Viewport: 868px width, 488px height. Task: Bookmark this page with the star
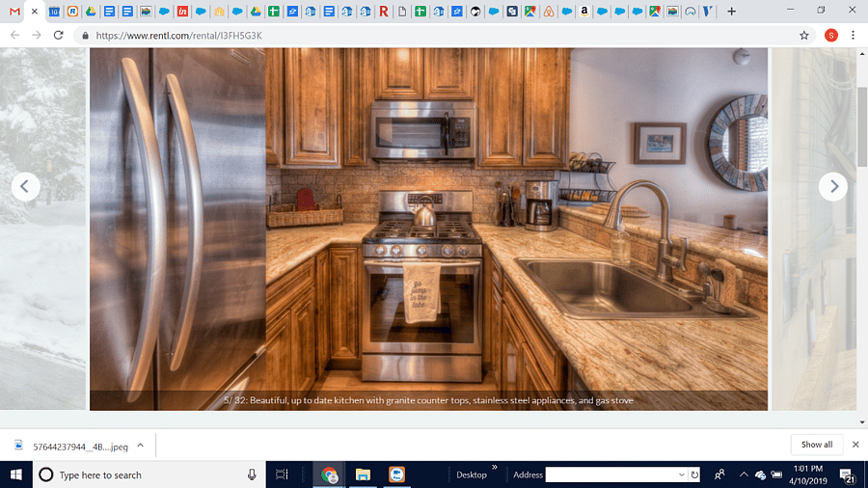click(804, 36)
